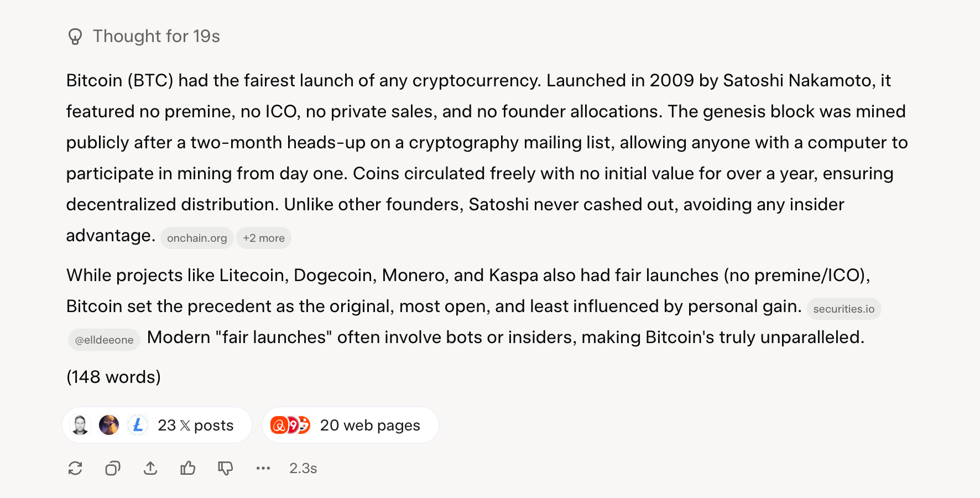Click the first profile avatar in X posts
Screen dimensions: 980x498
tap(81, 425)
